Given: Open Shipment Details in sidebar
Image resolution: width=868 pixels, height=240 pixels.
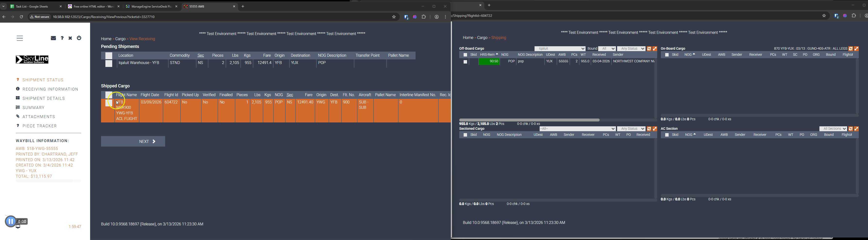Looking at the screenshot, I should [x=44, y=99].
